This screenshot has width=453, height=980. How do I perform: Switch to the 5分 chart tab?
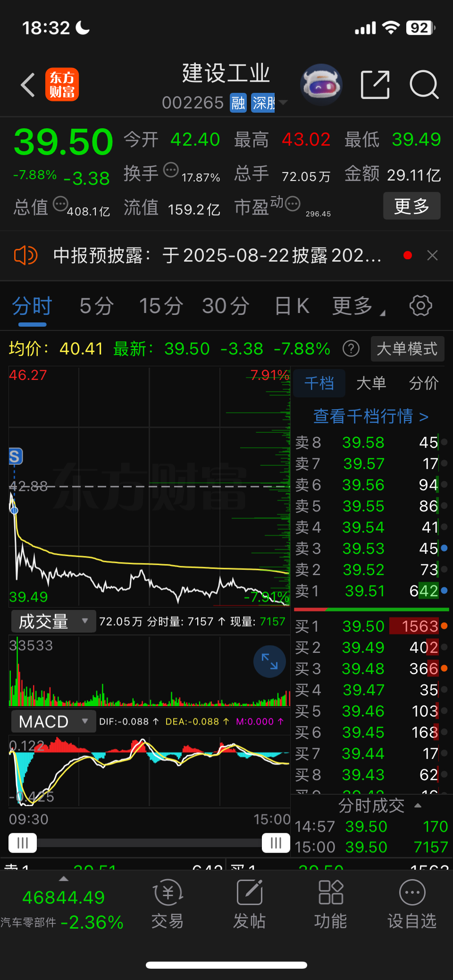tap(97, 306)
